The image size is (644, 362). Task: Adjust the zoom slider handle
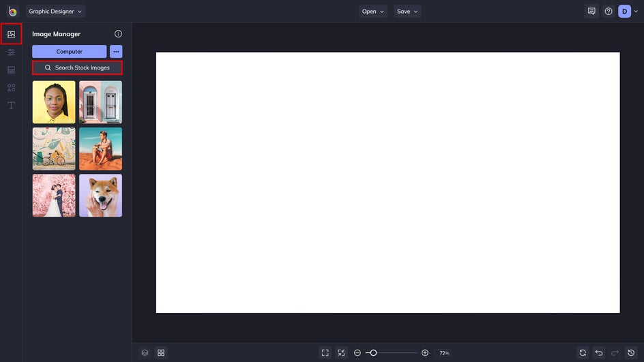[x=373, y=352]
